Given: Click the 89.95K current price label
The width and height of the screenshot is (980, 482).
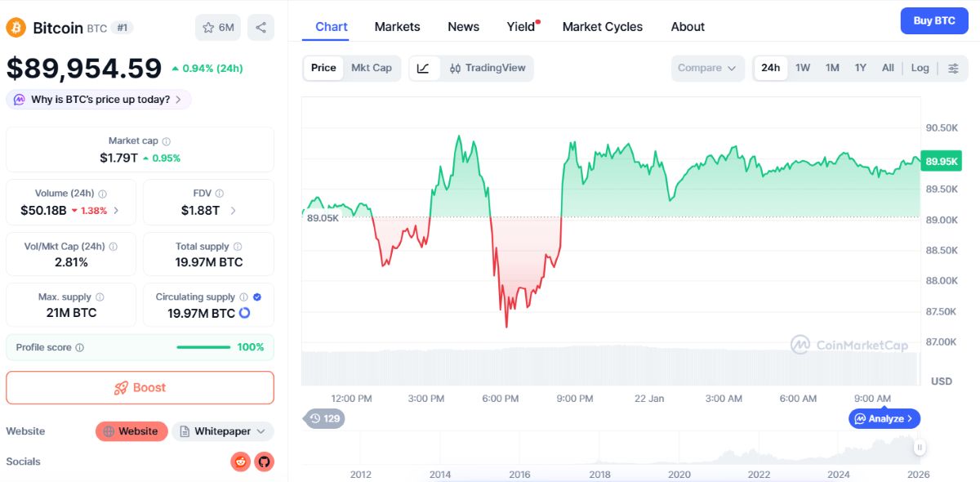Looking at the screenshot, I should tap(942, 161).
